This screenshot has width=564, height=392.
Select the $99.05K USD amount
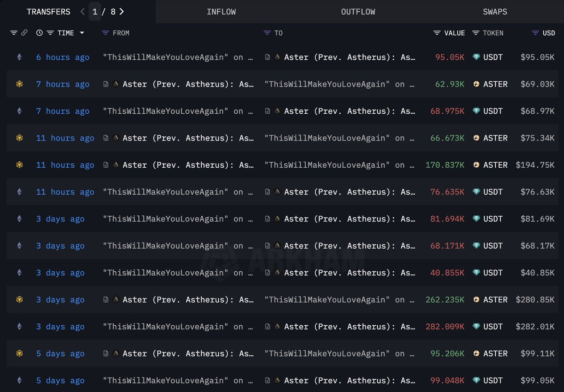tap(537, 381)
